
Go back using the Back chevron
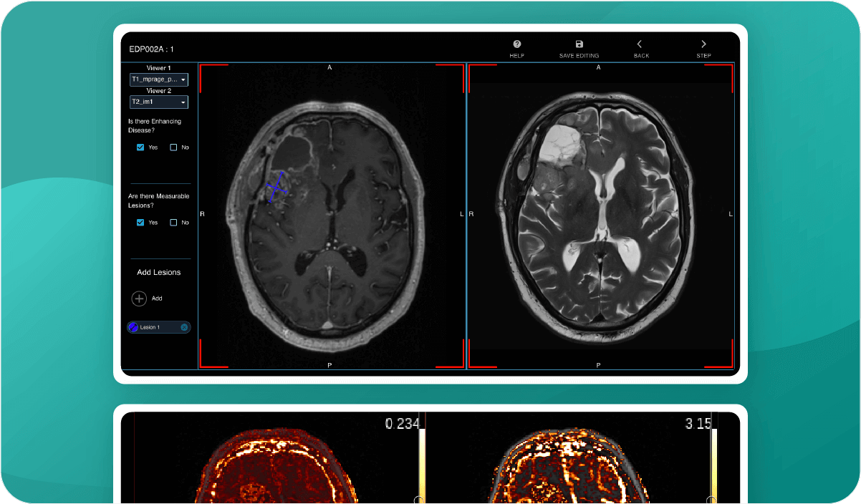640,44
